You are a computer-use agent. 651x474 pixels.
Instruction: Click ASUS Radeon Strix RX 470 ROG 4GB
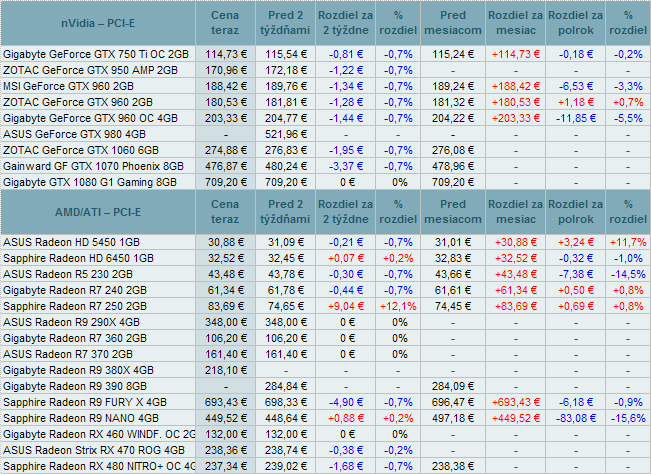pos(94,450)
